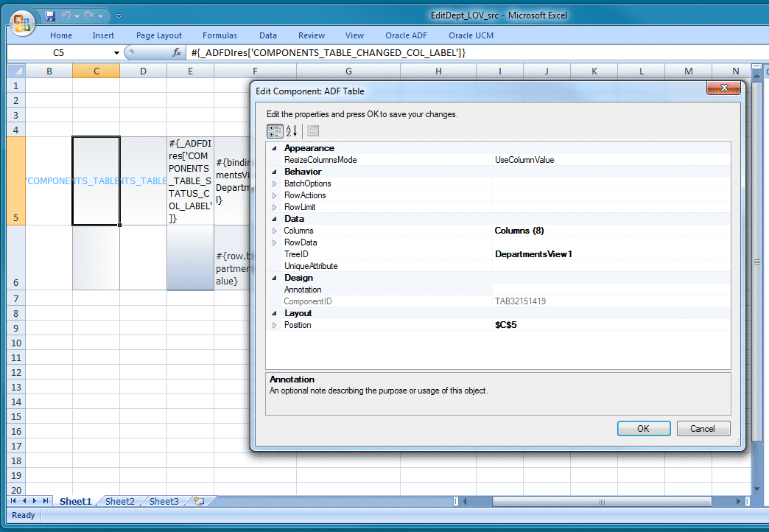Undo the last action
The height and width of the screenshot is (532, 769).
[x=66, y=15]
